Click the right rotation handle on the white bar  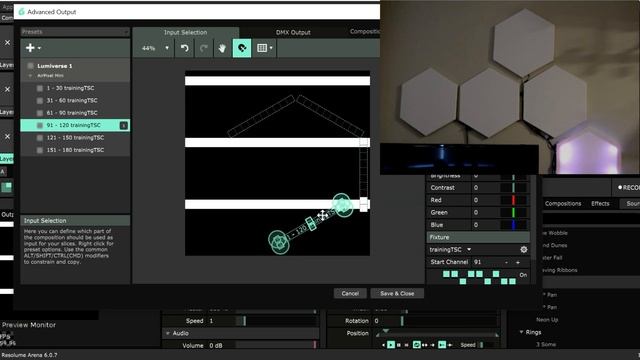click(x=342, y=205)
